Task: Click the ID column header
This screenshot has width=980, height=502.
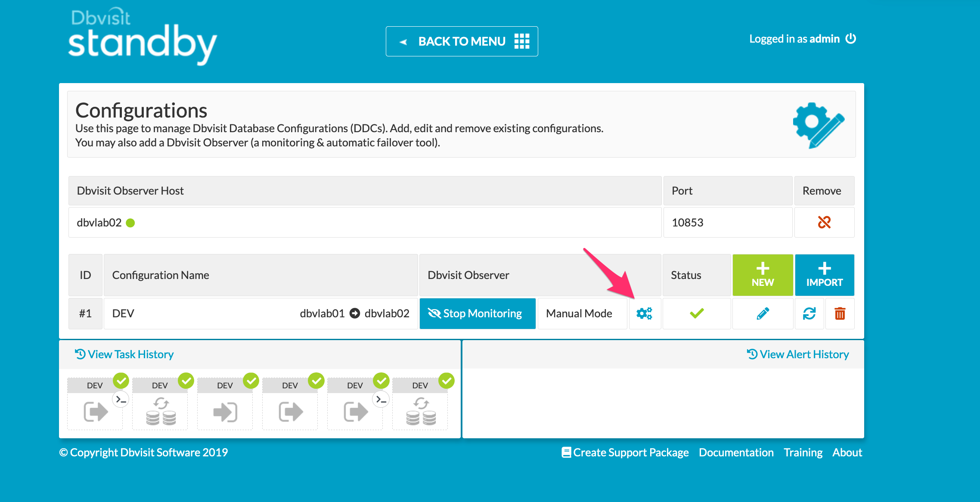Action: pos(85,275)
